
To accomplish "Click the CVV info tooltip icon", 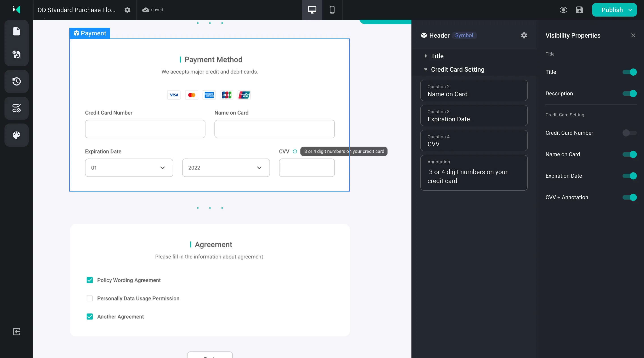I will pos(295,151).
